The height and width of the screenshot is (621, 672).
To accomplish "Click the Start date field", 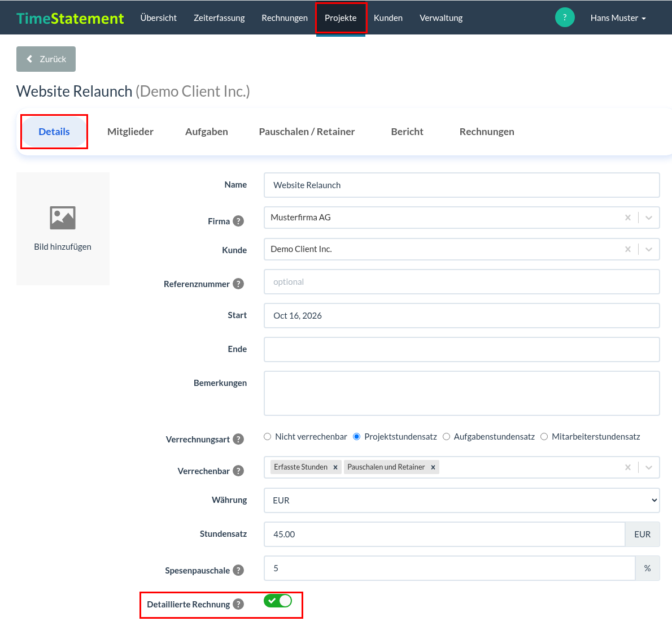I will 461,316.
